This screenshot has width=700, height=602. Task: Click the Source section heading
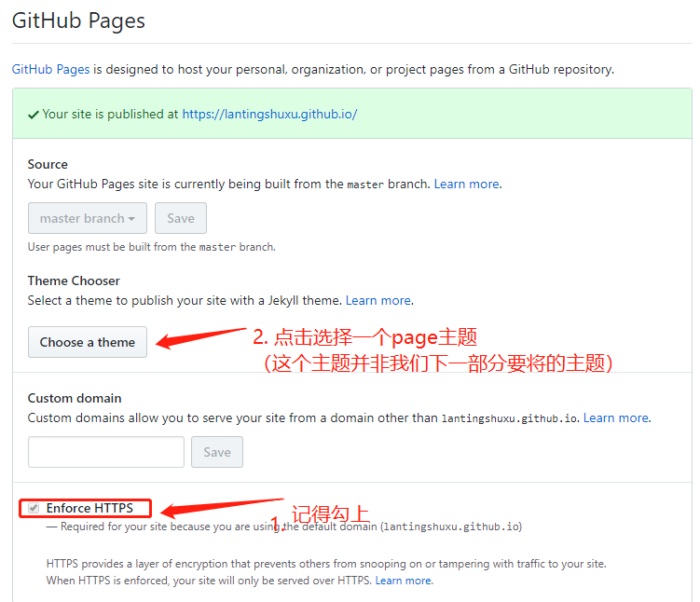tap(48, 164)
